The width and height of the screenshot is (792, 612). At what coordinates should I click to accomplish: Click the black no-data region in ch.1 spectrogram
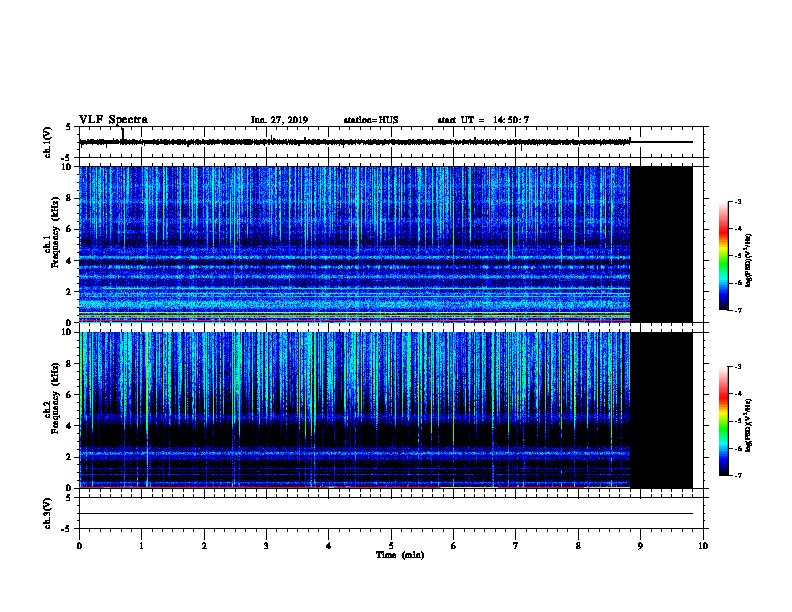[661, 244]
